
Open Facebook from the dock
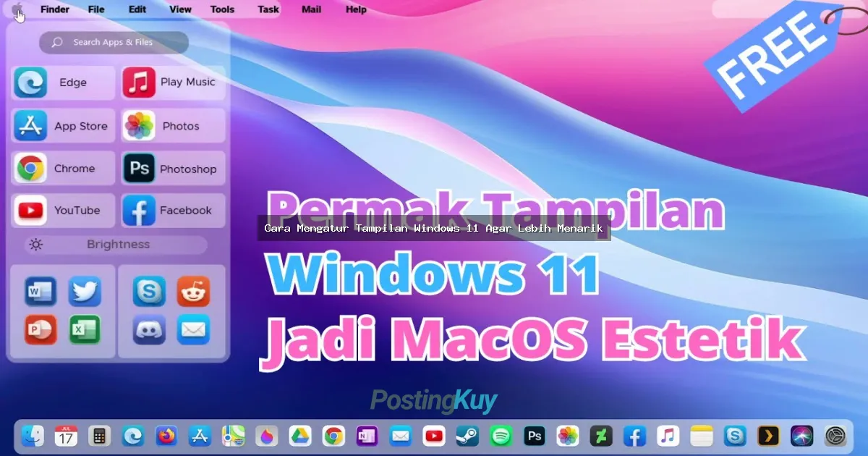[x=635, y=436]
